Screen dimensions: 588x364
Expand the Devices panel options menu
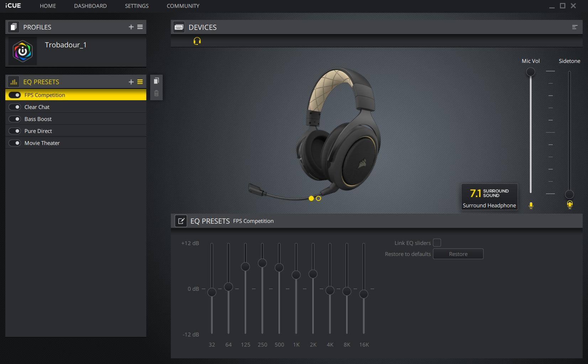point(574,27)
